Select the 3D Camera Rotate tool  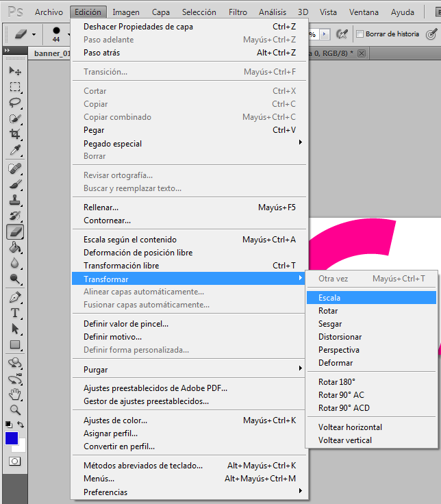pyautogui.click(x=15, y=379)
